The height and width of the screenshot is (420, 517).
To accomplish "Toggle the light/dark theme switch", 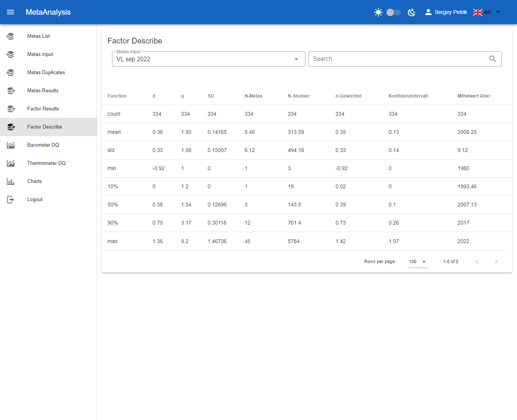I will coord(394,12).
